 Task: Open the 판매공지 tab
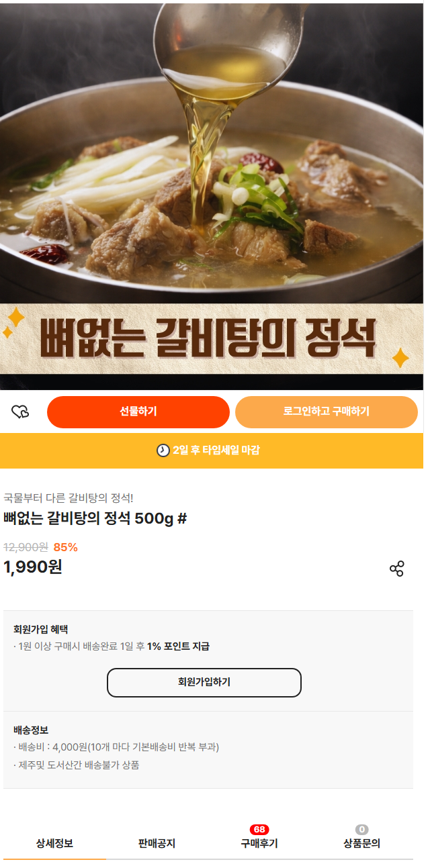pyautogui.click(x=157, y=844)
